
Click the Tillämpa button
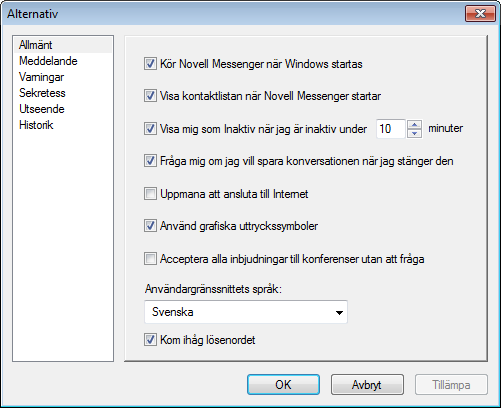[451, 385]
